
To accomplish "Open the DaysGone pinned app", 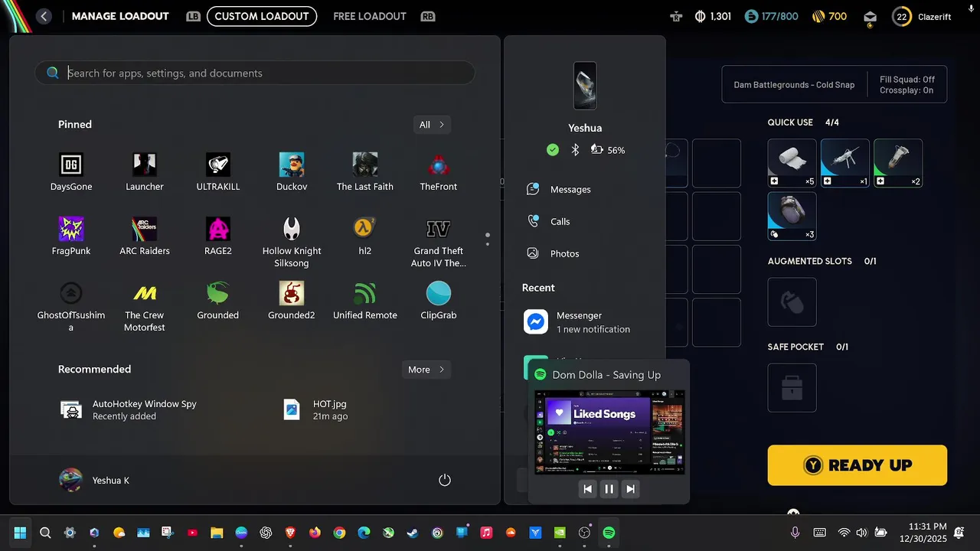I will tap(71, 172).
